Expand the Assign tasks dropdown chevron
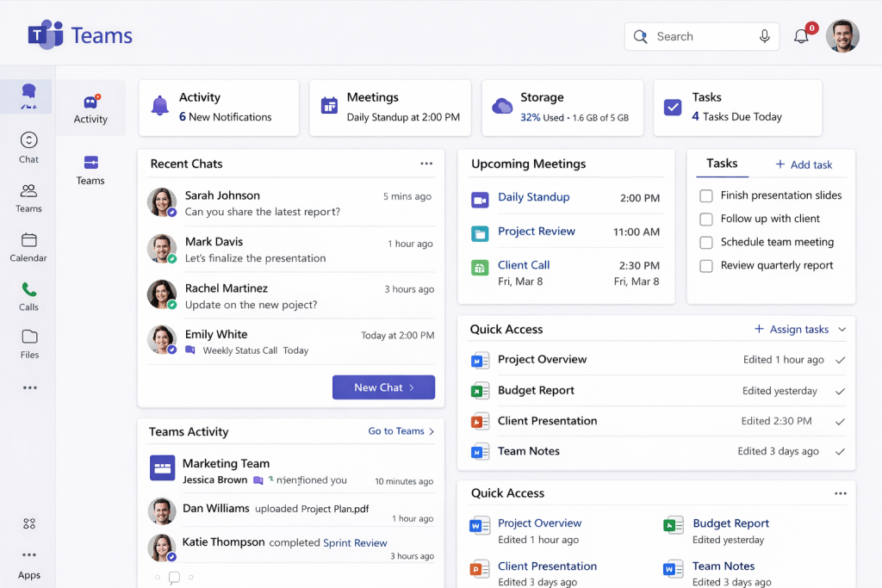The height and width of the screenshot is (588, 882). pos(842,330)
